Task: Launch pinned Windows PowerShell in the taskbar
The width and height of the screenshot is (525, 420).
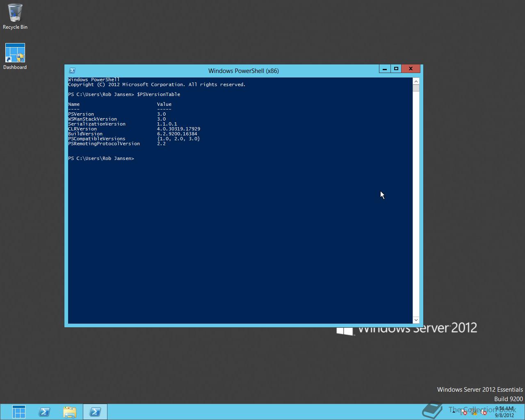Action: point(44,412)
